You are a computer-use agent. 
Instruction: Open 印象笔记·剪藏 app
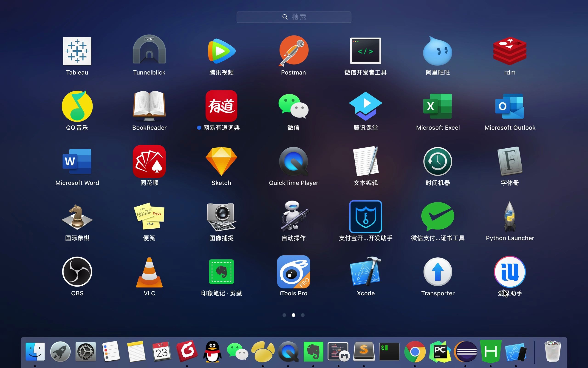(221, 272)
